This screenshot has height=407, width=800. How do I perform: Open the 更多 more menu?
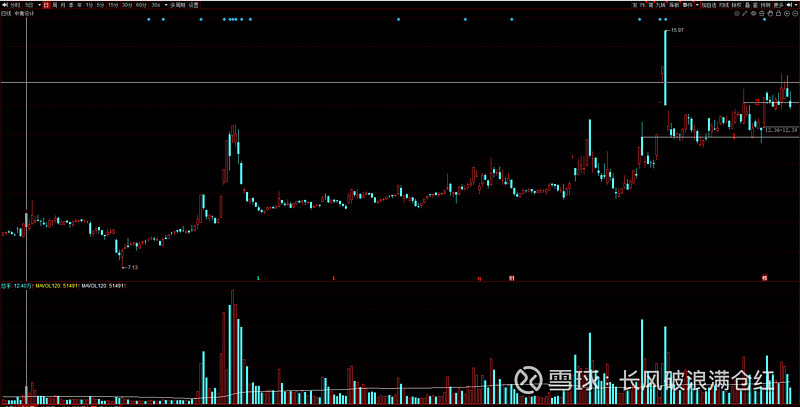pos(779,5)
